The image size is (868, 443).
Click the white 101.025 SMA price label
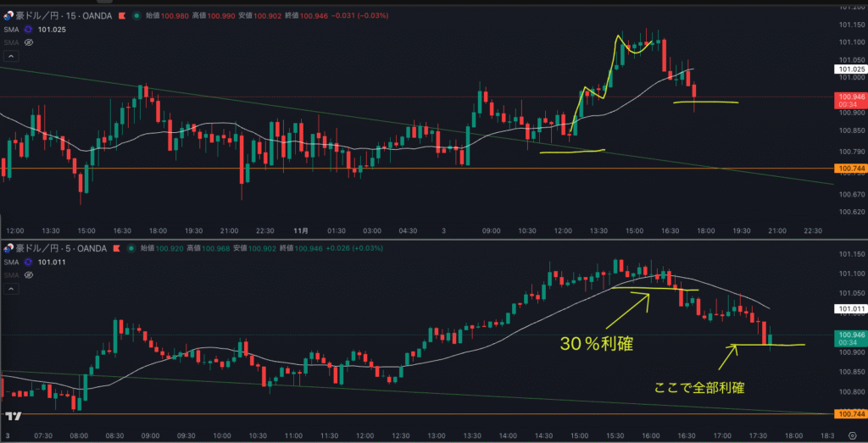pyautogui.click(x=849, y=69)
